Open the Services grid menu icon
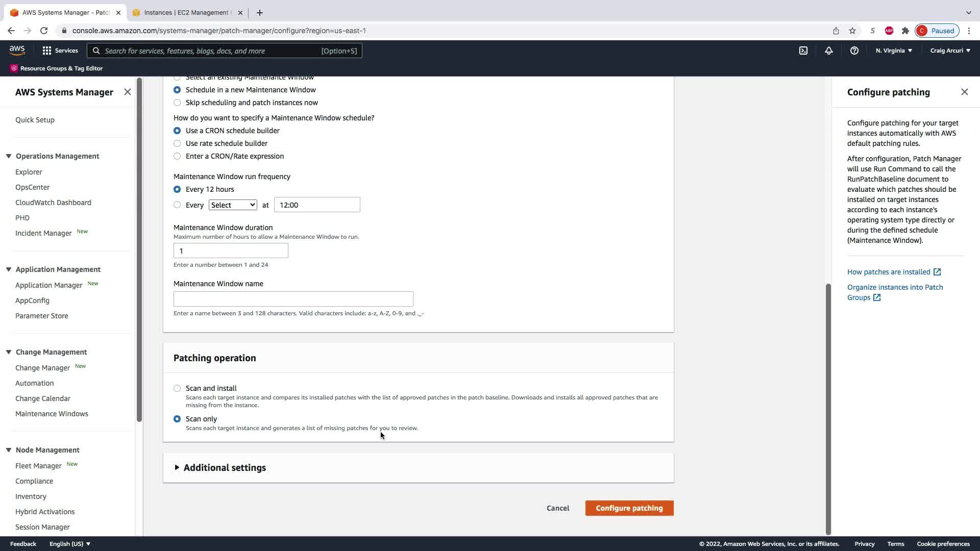 [47, 51]
